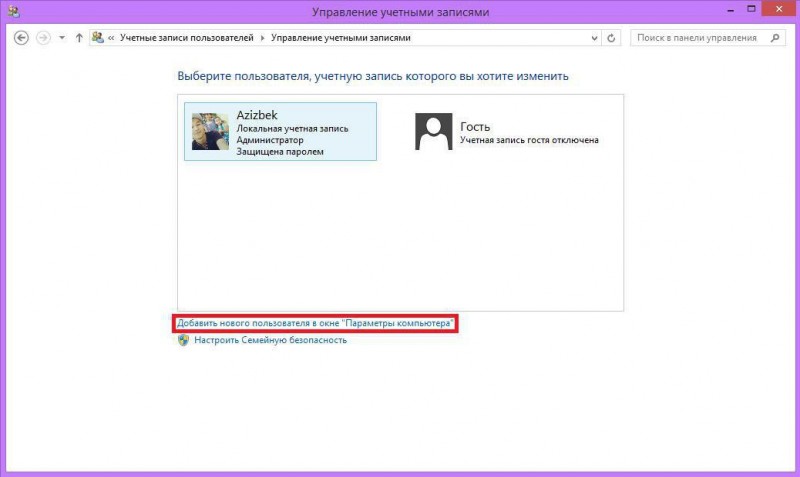Screen dimensions: 800x477
Task: Open 'Учетные записи пользователей' breadcrumb
Action: point(187,38)
